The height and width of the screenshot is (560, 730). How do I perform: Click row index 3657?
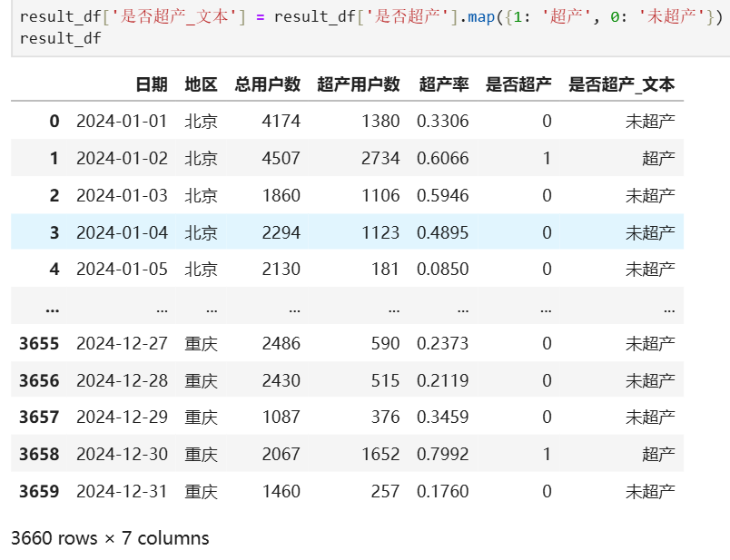(39, 418)
